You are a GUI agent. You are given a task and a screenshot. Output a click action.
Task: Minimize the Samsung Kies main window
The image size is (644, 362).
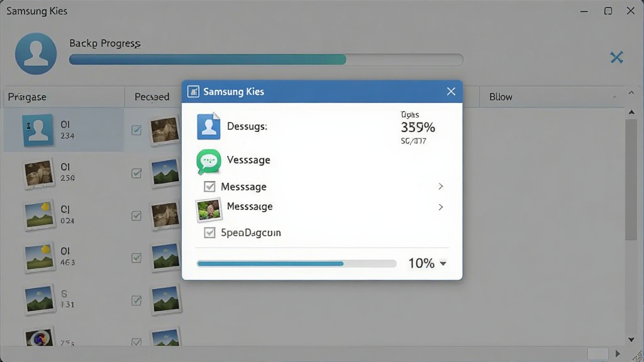[584, 11]
